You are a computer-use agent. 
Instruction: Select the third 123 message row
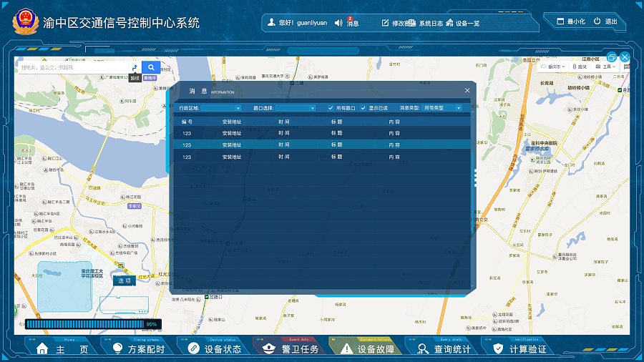[321, 157]
